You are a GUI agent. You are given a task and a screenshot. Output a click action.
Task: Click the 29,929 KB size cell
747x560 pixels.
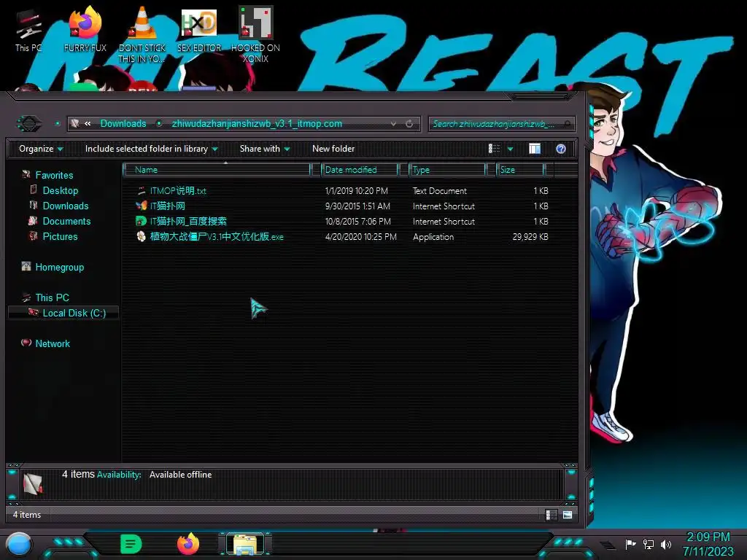530,237
